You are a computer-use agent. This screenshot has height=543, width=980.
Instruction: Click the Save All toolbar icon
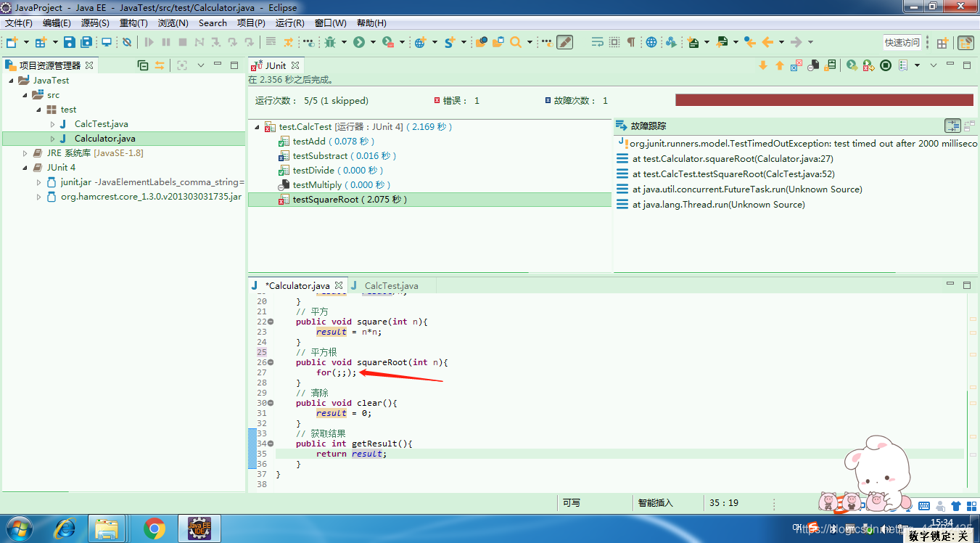86,42
